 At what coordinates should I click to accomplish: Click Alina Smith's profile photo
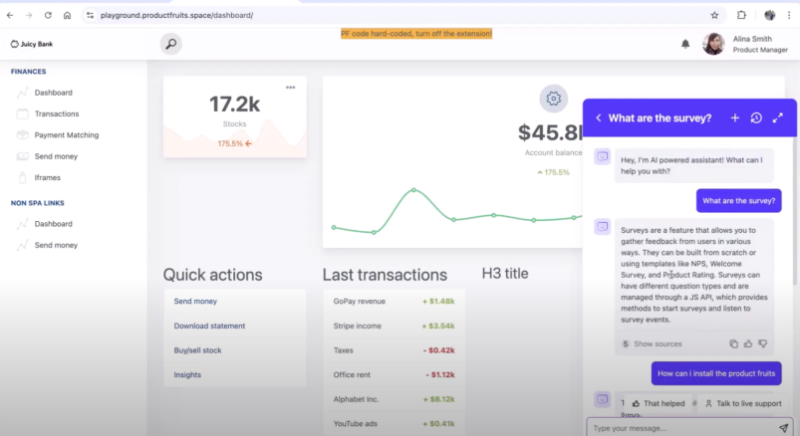(x=713, y=44)
